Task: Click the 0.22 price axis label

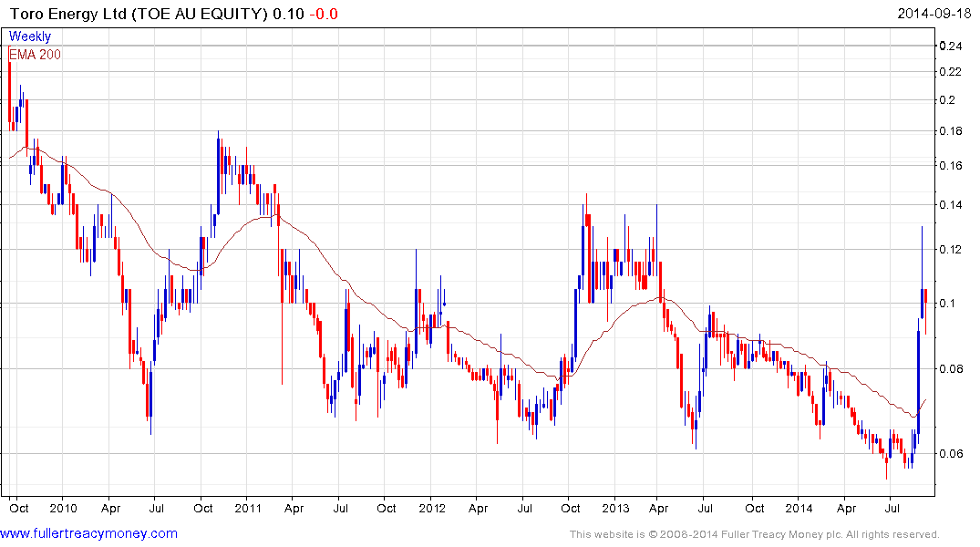Action: (953, 72)
